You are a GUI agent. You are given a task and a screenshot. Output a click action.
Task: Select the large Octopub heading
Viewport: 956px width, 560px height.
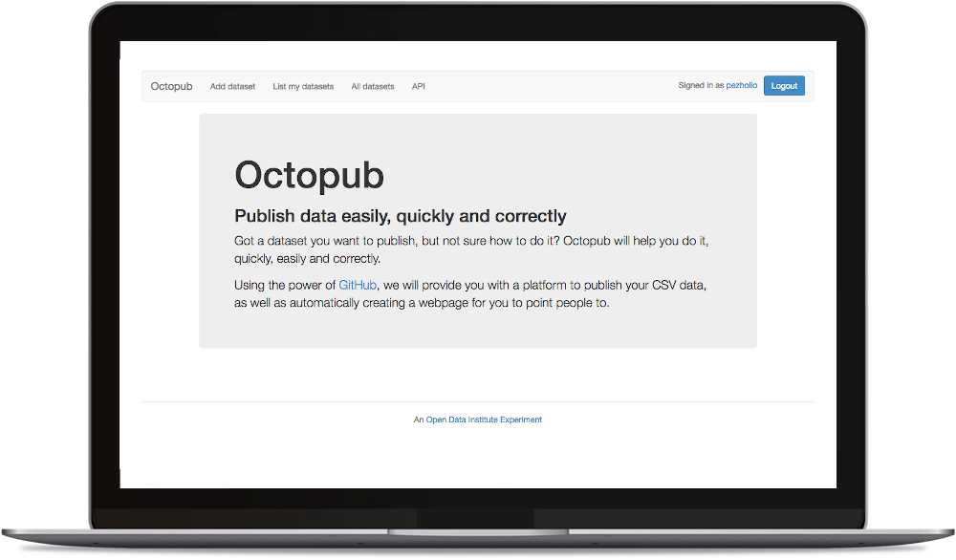pos(309,176)
